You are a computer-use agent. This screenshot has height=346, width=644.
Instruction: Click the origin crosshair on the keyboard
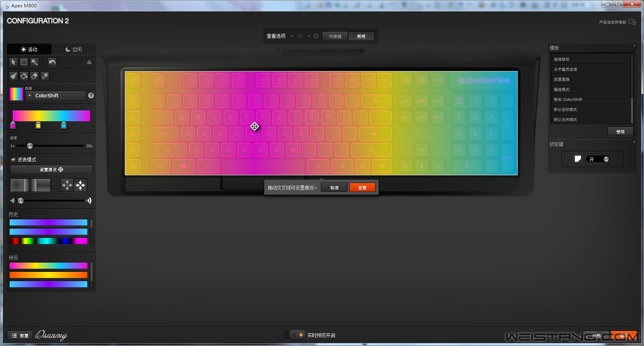pyautogui.click(x=255, y=126)
